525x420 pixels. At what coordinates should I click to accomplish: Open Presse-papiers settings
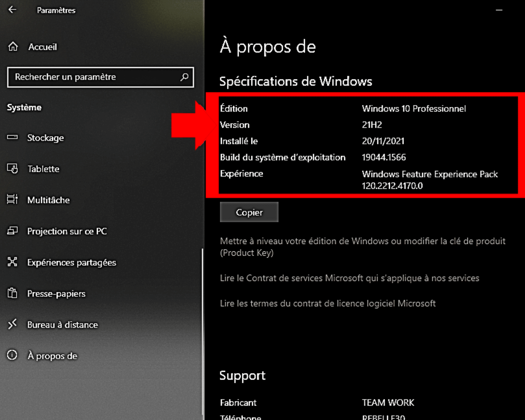pyautogui.click(x=56, y=294)
